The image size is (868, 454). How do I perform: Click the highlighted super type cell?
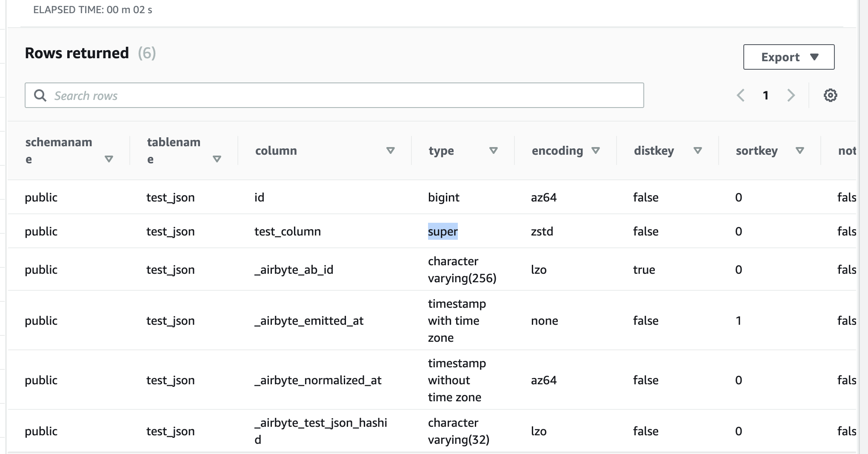coord(443,231)
